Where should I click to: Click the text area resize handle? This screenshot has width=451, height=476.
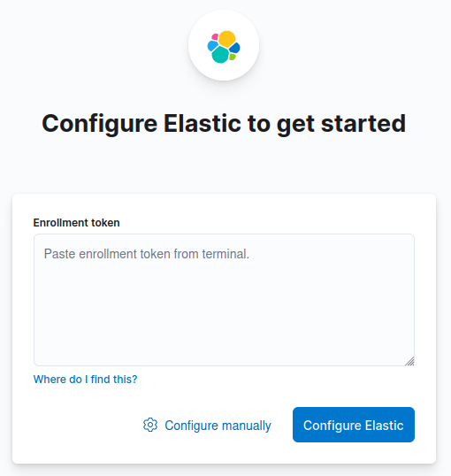point(409,361)
